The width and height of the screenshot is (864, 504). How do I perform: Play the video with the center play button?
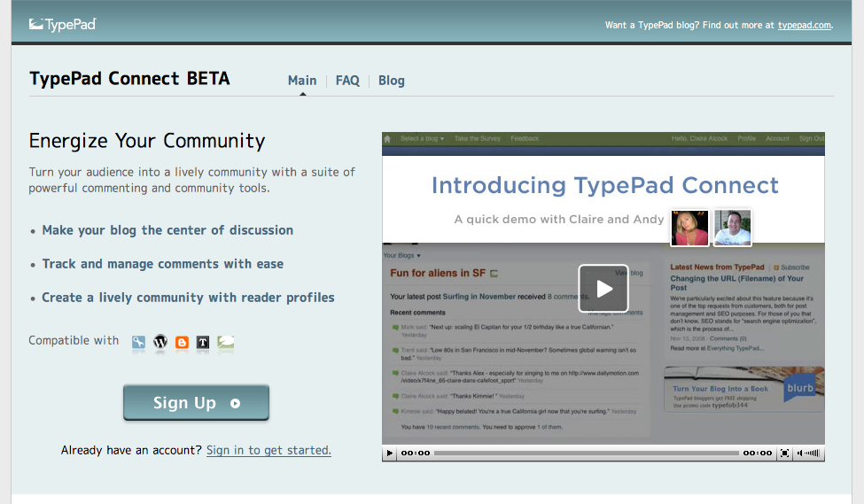(603, 288)
